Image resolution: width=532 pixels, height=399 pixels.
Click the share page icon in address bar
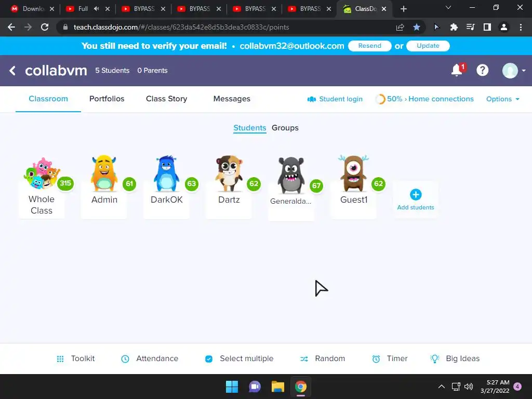pos(400,27)
